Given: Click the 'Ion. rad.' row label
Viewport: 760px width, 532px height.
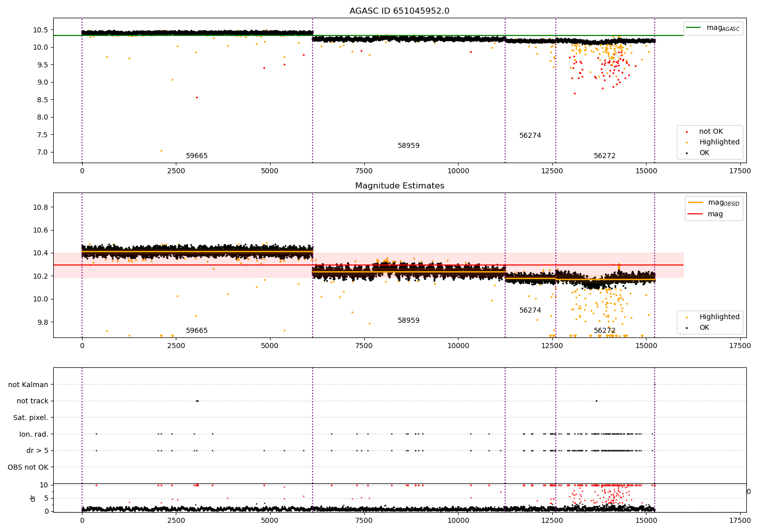Looking at the screenshot, I should [34, 434].
